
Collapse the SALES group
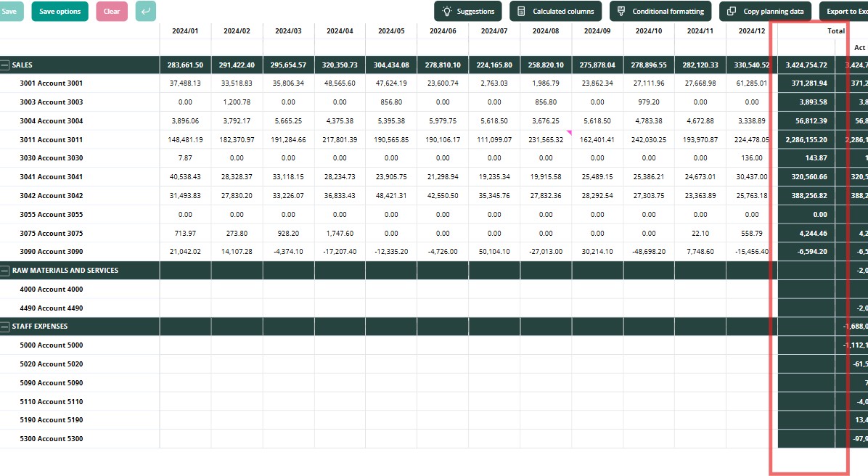point(5,65)
